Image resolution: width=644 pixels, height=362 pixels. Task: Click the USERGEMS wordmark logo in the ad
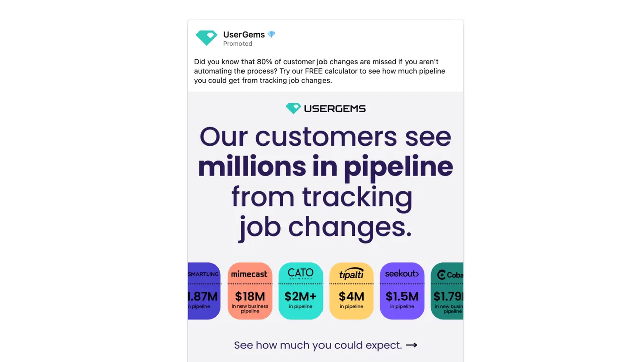tap(326, 108)
